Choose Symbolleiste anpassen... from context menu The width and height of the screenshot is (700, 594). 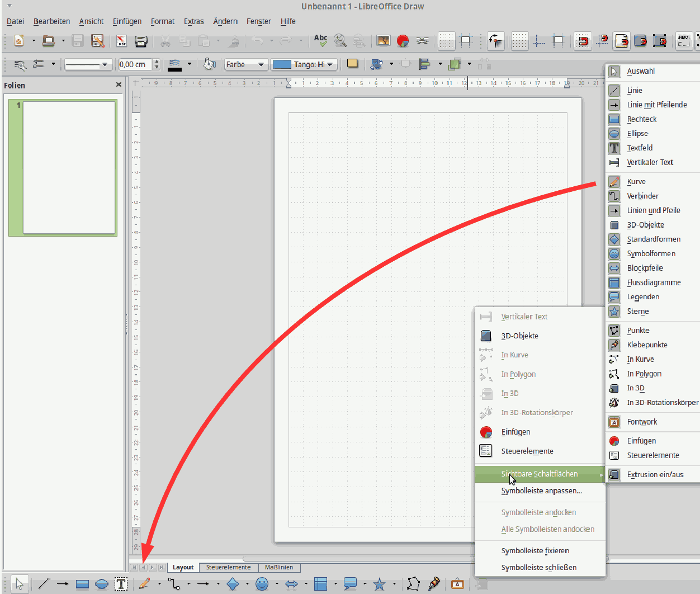[540, 491]
